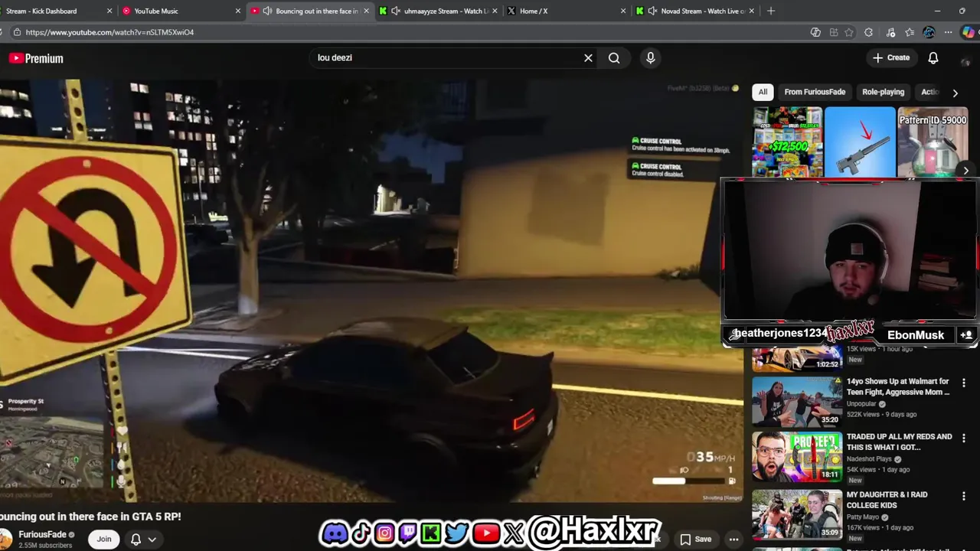Click the Create button
The image size is (980, 551).
[x=891, y=58]
